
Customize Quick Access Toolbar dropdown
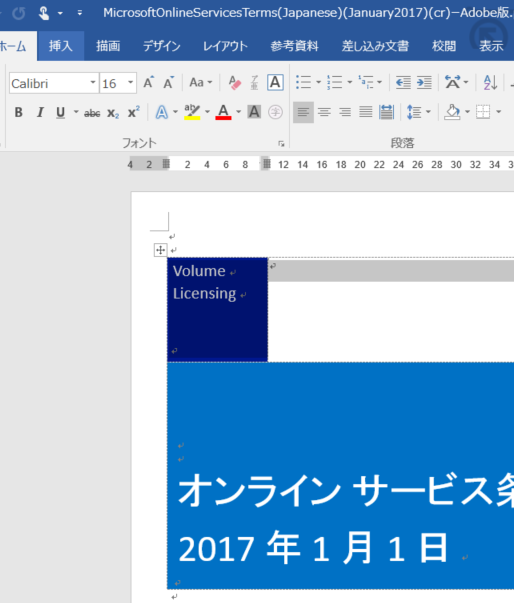click(80, 13)
